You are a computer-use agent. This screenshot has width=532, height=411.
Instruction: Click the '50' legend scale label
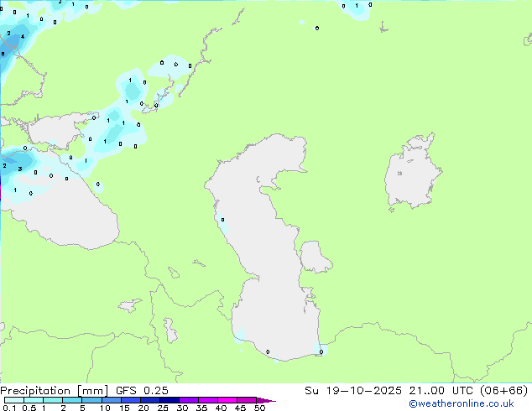click(259, 408)
